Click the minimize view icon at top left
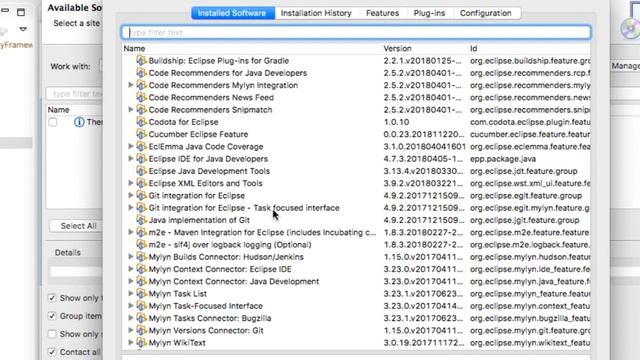640x360 pixels. coord(5,10)
